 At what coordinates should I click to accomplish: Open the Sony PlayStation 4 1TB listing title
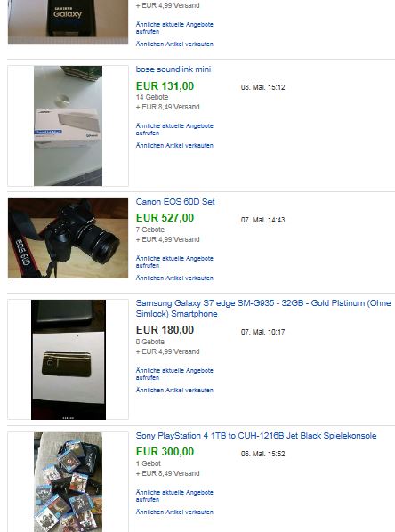pos(256,436)
